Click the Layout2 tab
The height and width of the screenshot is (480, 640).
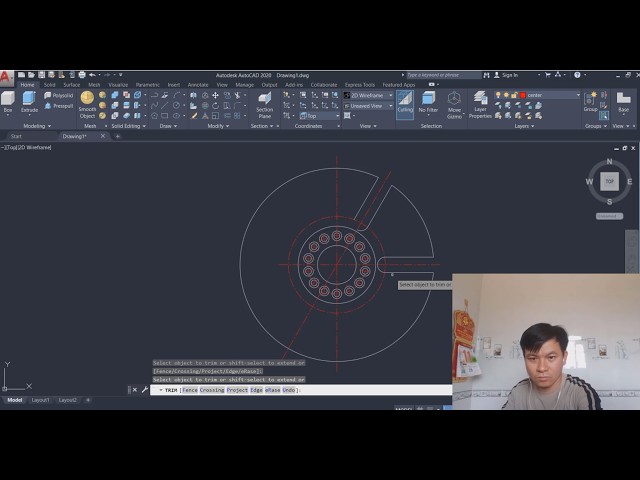point(67,400)
